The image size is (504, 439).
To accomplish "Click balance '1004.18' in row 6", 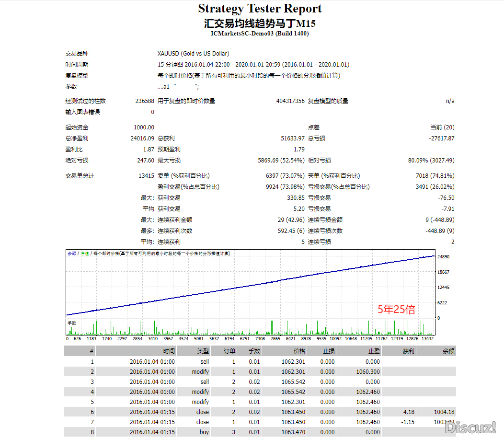I will click(x=444, y=412).
